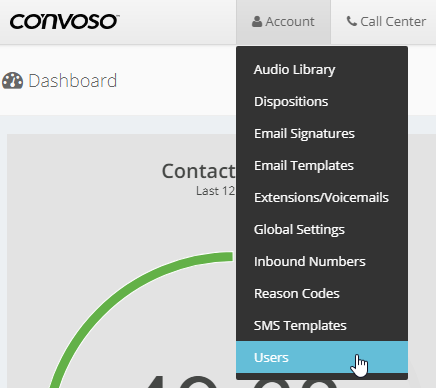Open SMS Templates entry
The height and width of the screenshot is (388, 436).
pyautogui.click(x=322, y=326)
